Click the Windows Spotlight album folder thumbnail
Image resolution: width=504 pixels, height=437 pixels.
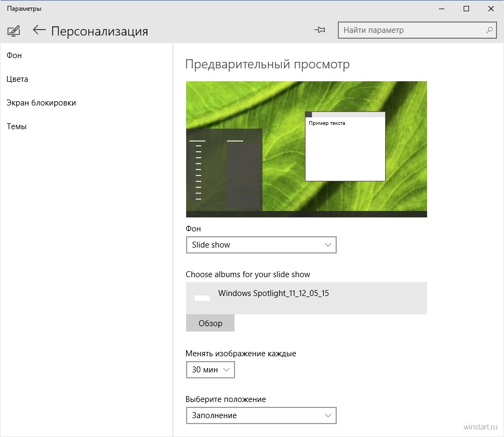202,298
